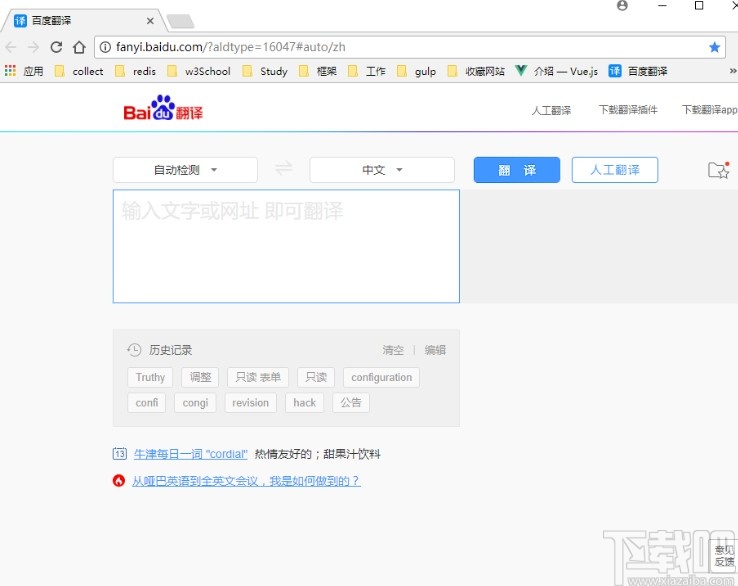738x586 pixels.
Task: Edit history with 编辑
Action: (435, 350)
